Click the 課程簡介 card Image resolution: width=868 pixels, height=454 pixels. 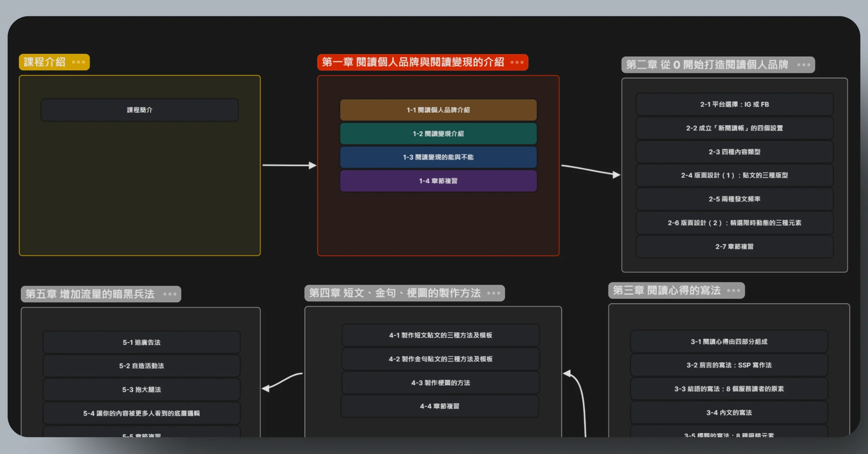[140, 110]
